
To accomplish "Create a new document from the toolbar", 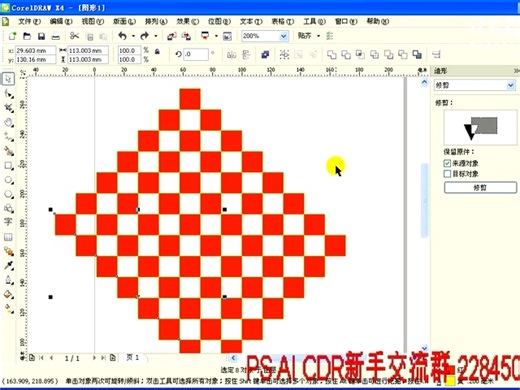I will point(12,36).
